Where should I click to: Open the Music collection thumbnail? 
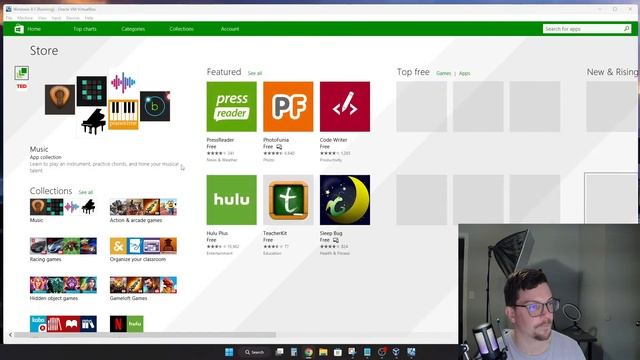[x=63, y=207]
